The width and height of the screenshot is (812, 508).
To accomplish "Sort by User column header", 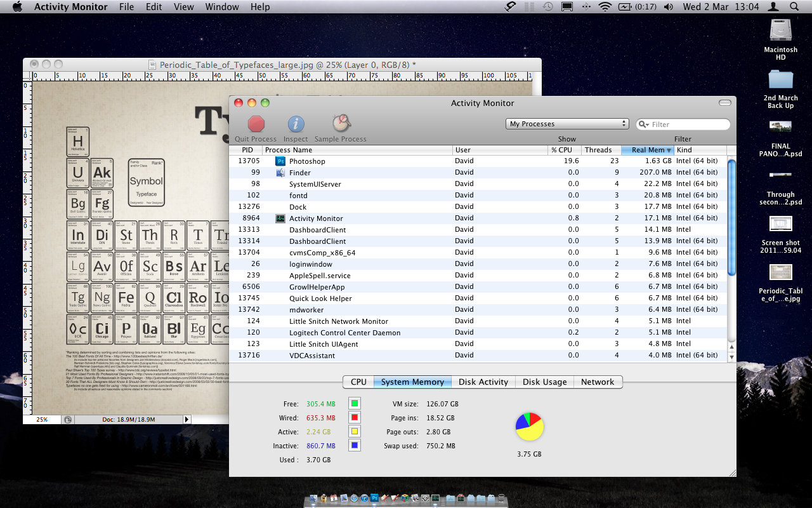I will [x=501, y=150].
